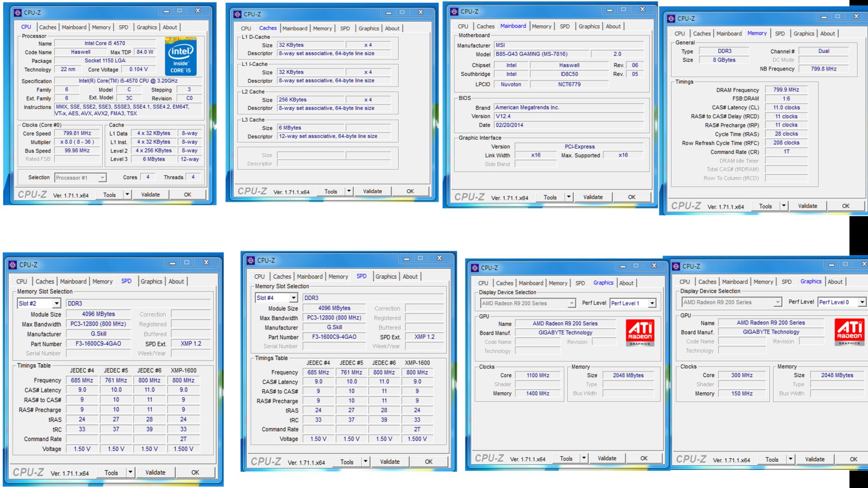Open the Slot #2 memory slot dropdown

(x=57, y=303)
